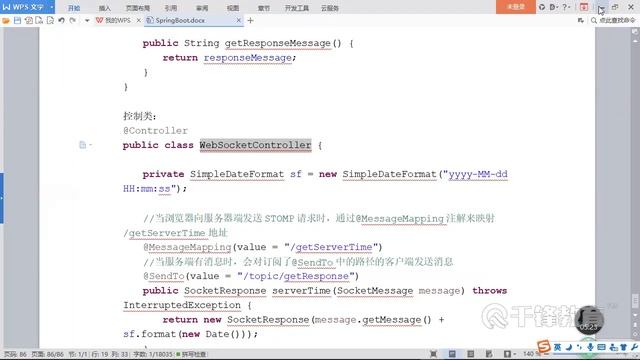
Task: Undo the last action
Action: (61, 20)
